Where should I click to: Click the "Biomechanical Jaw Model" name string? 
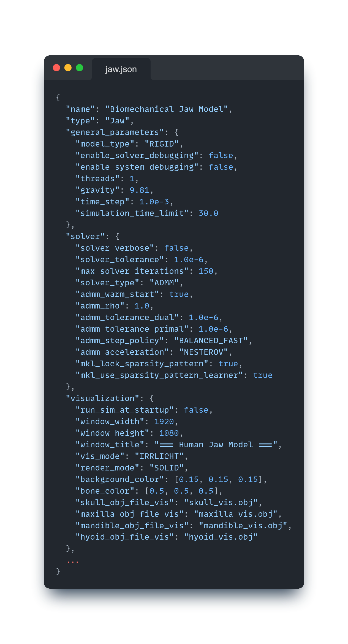coord(167,109)
